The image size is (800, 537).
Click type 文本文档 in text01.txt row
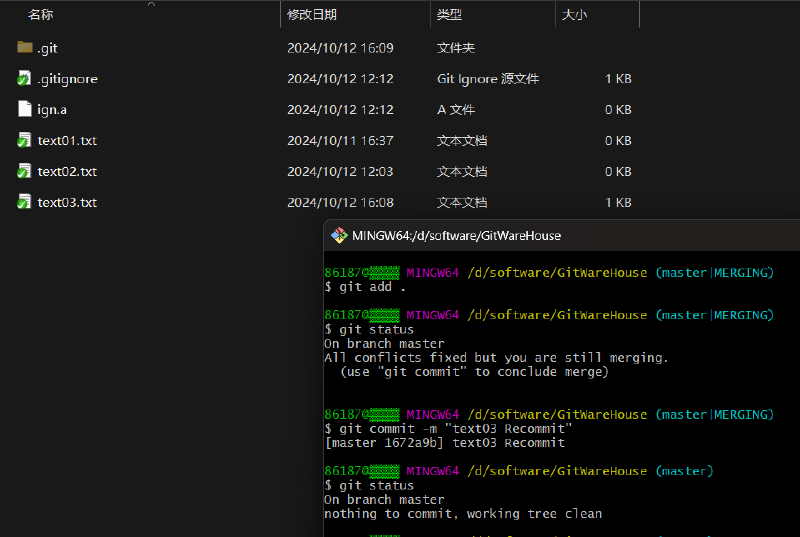coord(462,140)
